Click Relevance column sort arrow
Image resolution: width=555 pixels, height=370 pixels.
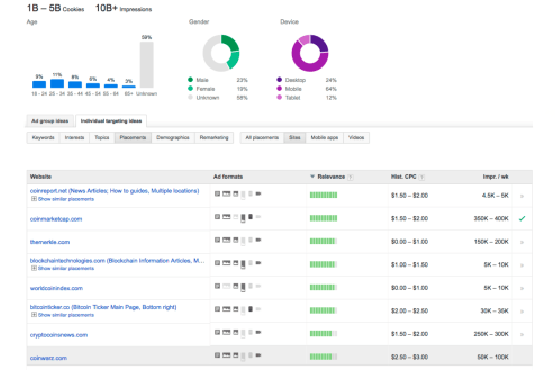pyautogui.click(x=312, y=176)
